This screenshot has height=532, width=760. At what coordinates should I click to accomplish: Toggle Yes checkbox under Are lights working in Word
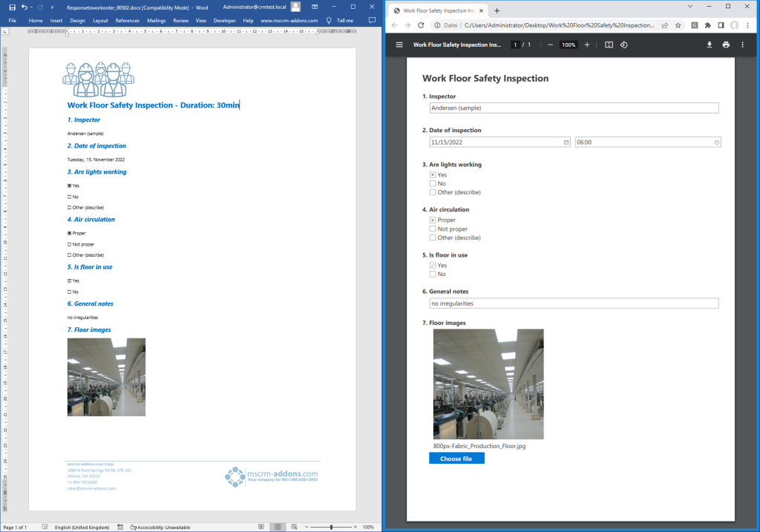[69, 185]
